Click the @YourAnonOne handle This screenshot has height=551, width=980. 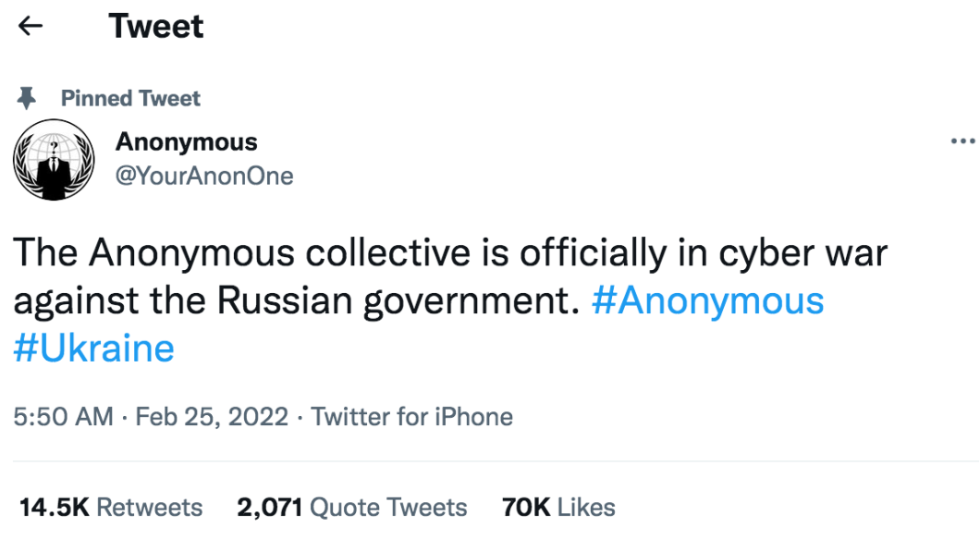[x=203, y=177]
